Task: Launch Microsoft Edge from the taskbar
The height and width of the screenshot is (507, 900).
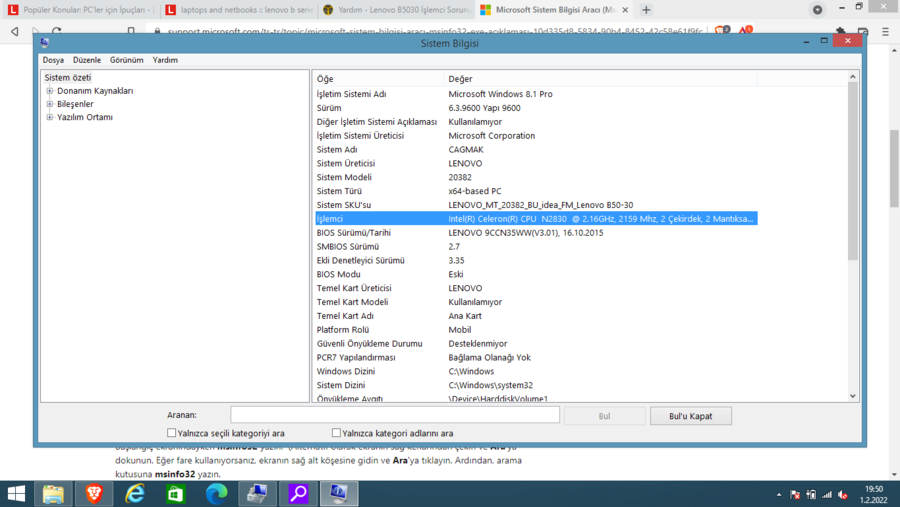Action: click(216, 494)
